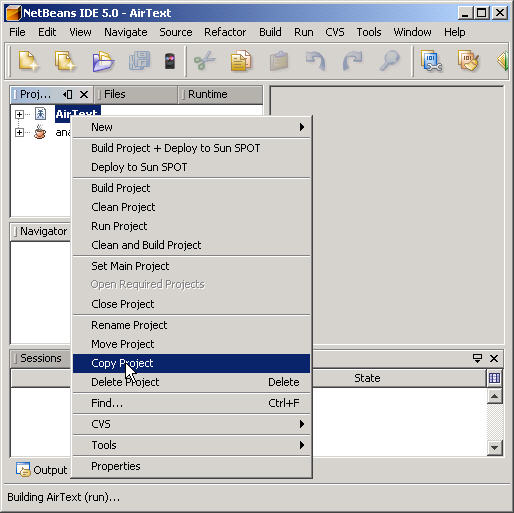Open the Source menu
Screen dimensions: 514x513
point(176,32)
